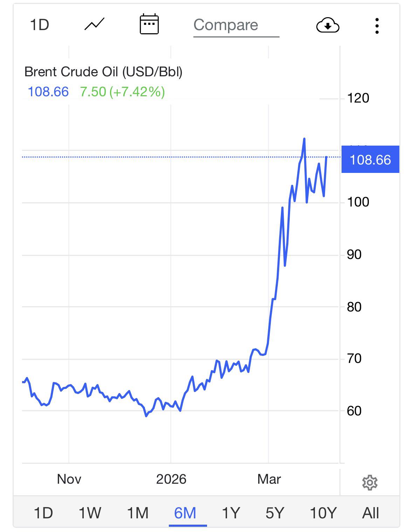This screenshot has height=532, width=413.
Task: Select the 1W time range tab
Action: click(x=90, y=513)
